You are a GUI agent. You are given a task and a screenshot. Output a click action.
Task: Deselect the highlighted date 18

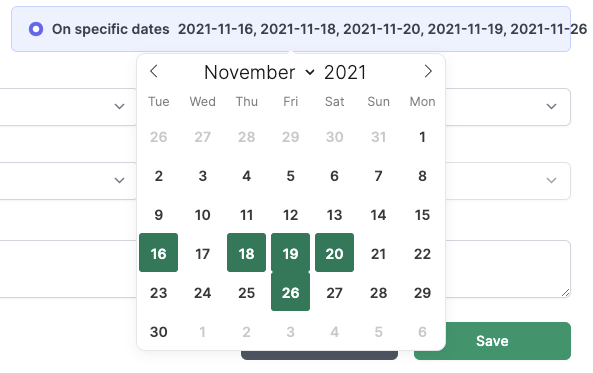pos(247,253)
